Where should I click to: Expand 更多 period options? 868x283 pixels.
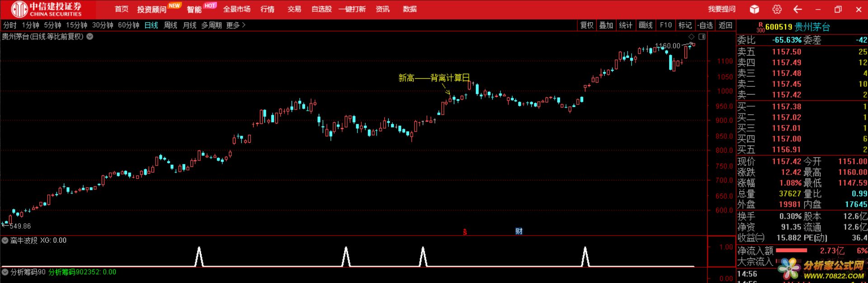(236, 25)
